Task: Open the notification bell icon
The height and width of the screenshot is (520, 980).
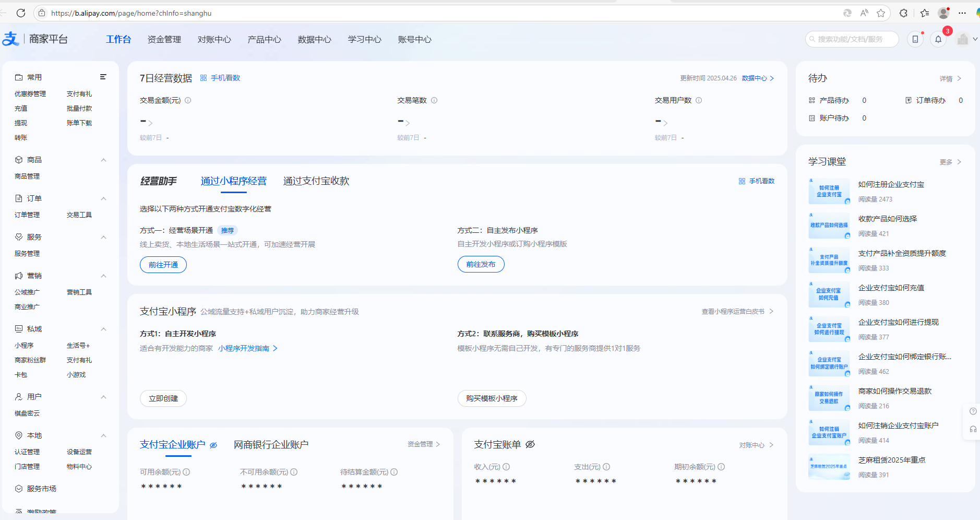Action: point(938,39)
